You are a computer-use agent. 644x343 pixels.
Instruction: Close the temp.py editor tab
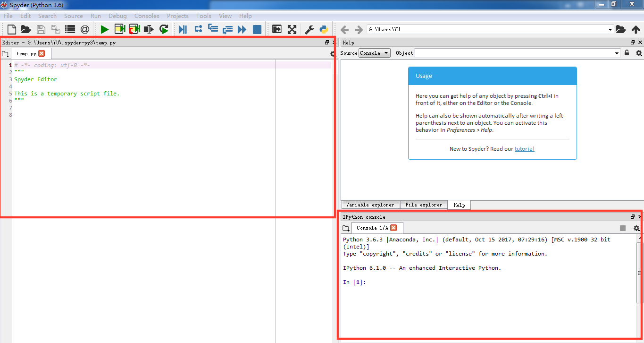pos(42,53)
